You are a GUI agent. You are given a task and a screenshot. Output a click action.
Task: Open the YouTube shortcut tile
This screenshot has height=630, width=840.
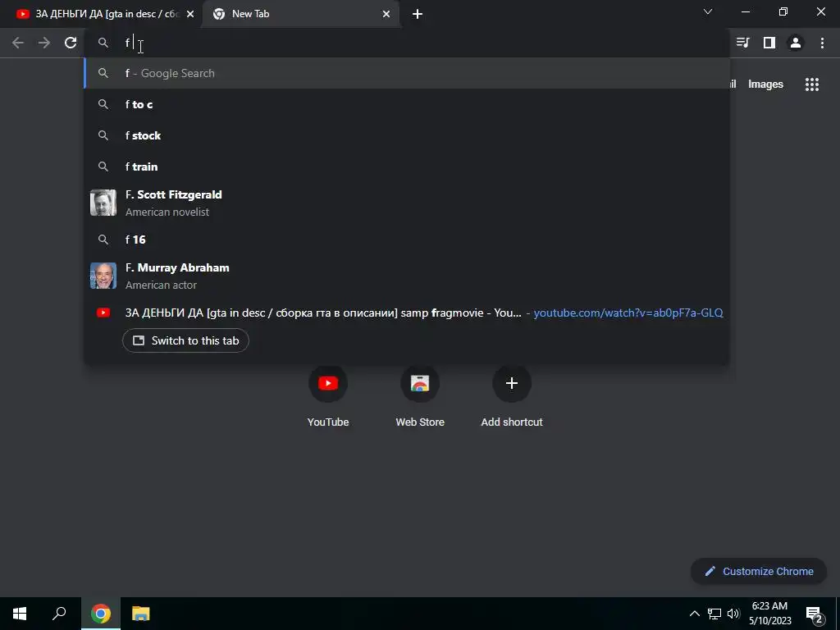click(x=328, y=397)
